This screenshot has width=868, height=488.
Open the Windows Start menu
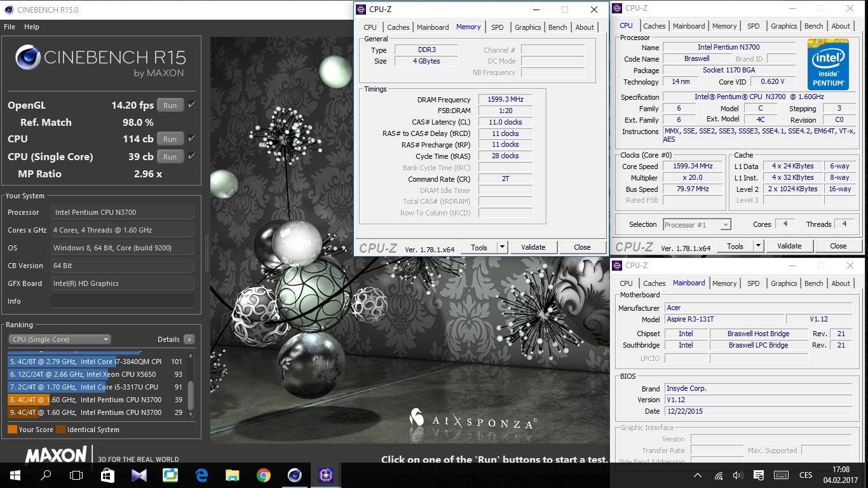[15, 475]
